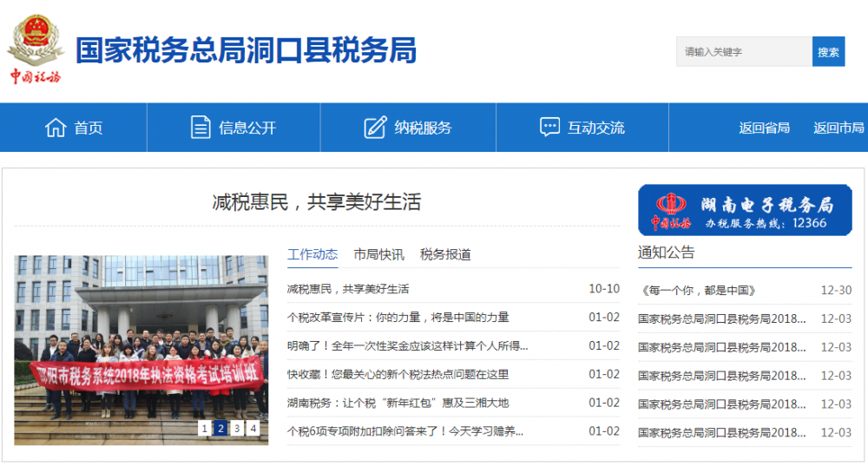The image size is (868, 466).
Task: Click the pencil icon for 纳税服务
Action: click(x=375, y=128)
